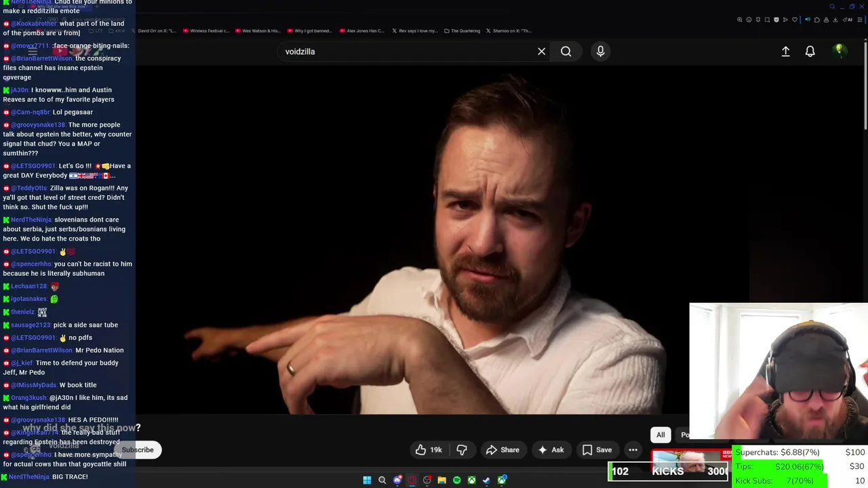Open 'Rev says I love my' bookmark
Screen dimensions: 868x488
[414, 30]
